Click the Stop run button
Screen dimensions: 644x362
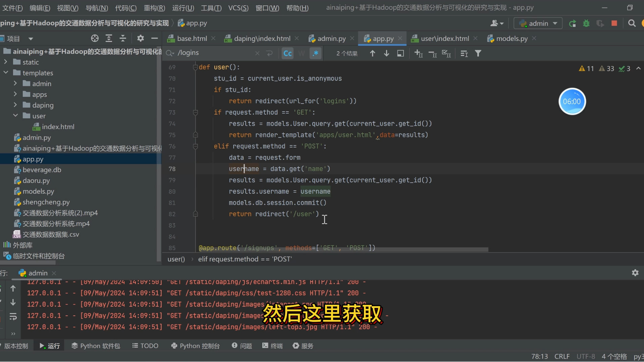pyautogui.click(x=614, y=23)
